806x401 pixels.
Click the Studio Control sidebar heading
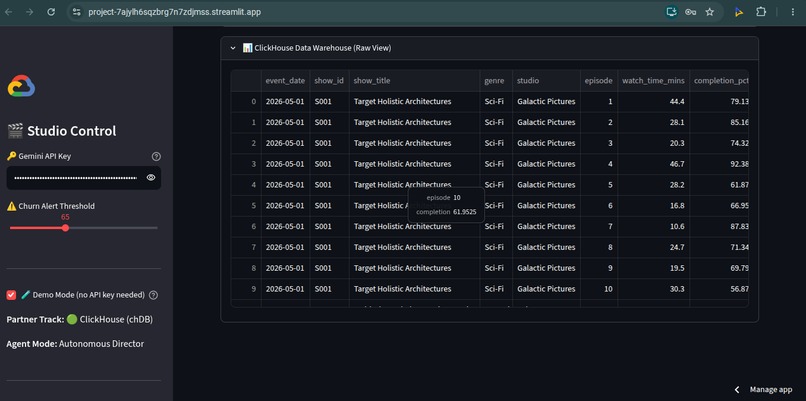tap(62, 131)
